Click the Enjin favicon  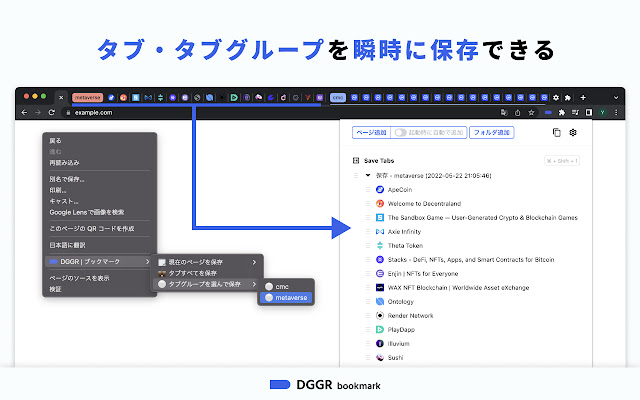point(380,273)
